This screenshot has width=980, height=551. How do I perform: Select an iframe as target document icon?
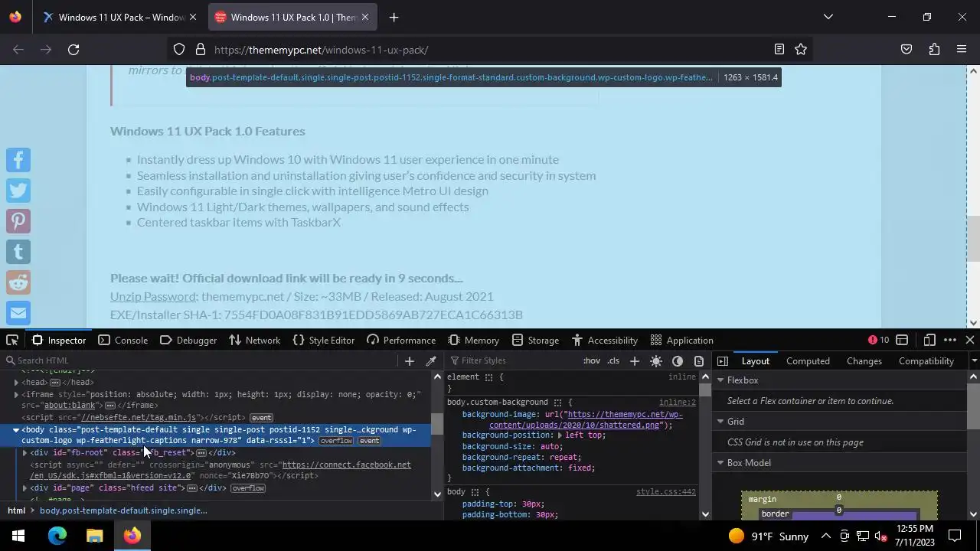click(902, 340)
